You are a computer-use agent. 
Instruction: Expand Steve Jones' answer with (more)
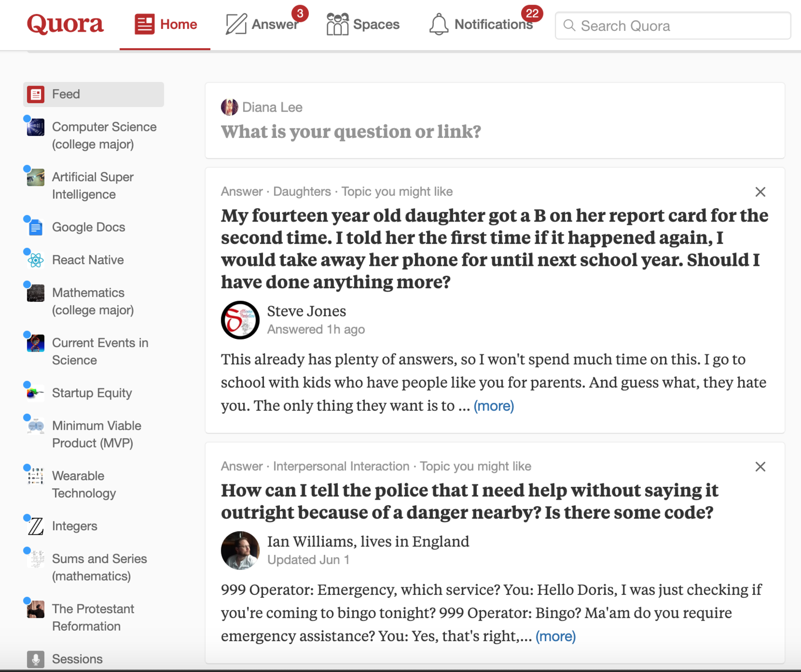[x=494, y=406]
